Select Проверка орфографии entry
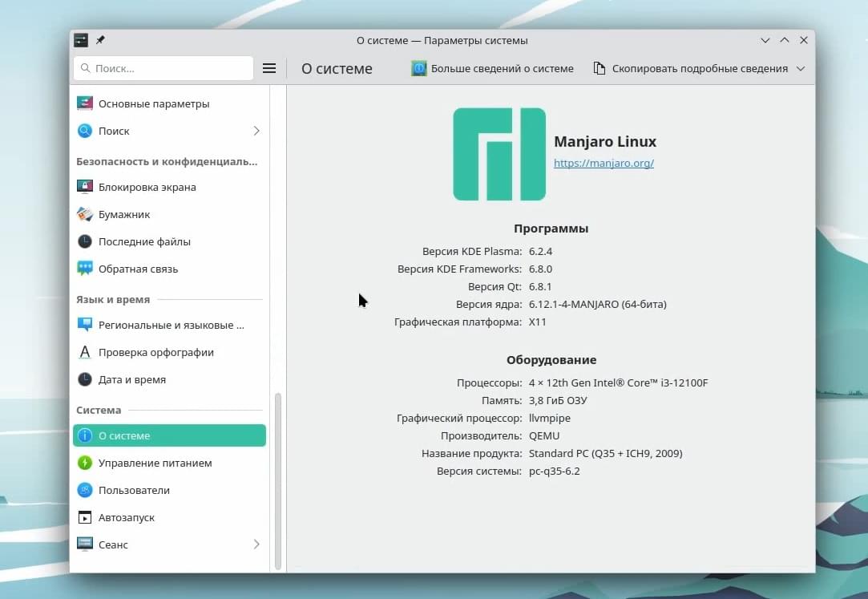868x599 pixels. pyautogui.click(x=169, y=352)
